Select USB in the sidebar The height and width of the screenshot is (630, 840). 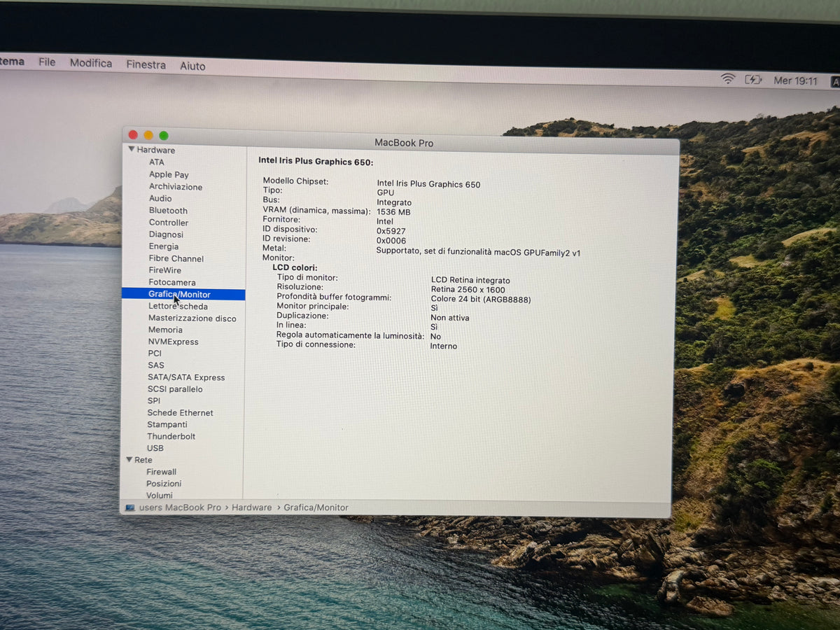[155, 448]
